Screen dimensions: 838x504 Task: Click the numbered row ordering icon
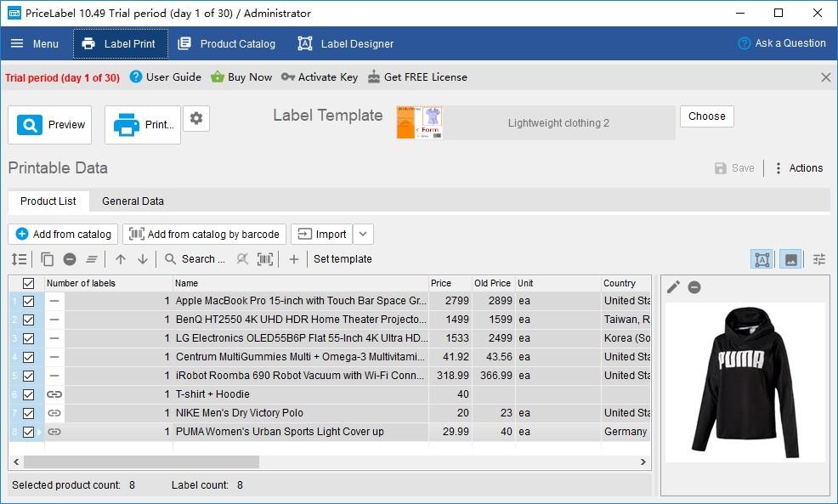coord(20,259)
